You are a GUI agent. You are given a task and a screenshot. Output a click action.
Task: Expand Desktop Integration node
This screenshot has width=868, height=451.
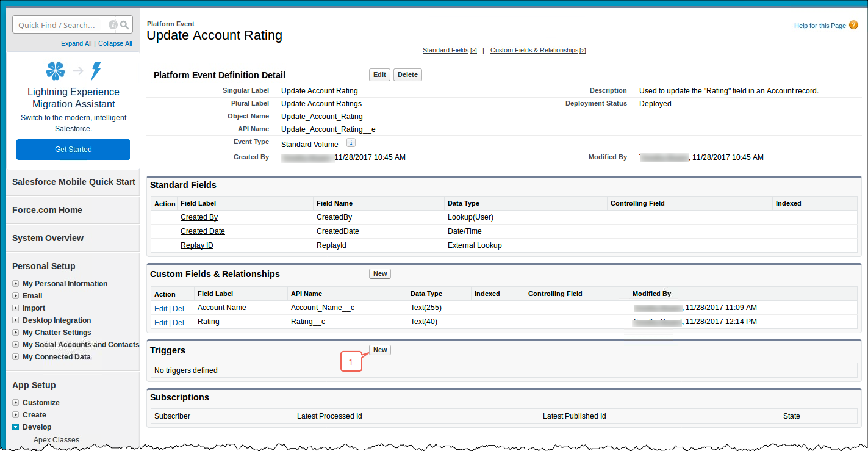16,320
